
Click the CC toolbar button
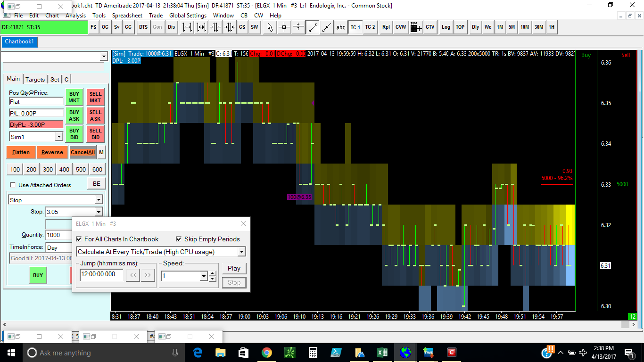pyautogui.click(x=128, y=27)
